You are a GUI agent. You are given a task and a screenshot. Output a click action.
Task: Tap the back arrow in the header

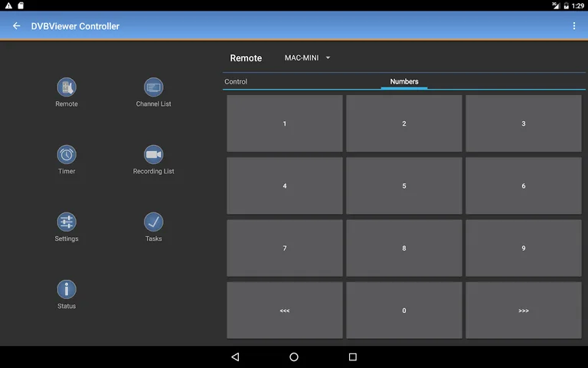tap(17, 26)
